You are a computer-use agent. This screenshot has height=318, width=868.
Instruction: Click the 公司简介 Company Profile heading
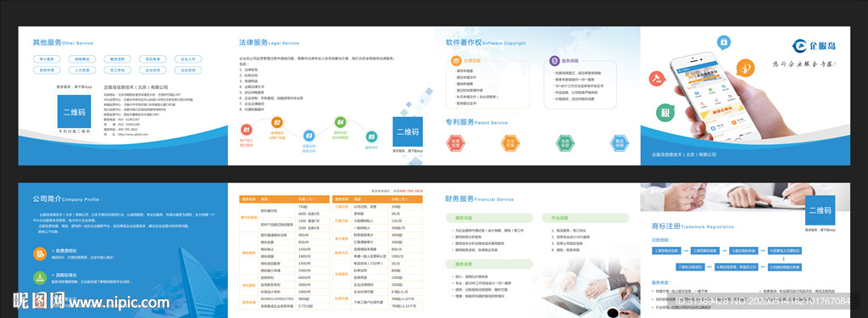66,198
